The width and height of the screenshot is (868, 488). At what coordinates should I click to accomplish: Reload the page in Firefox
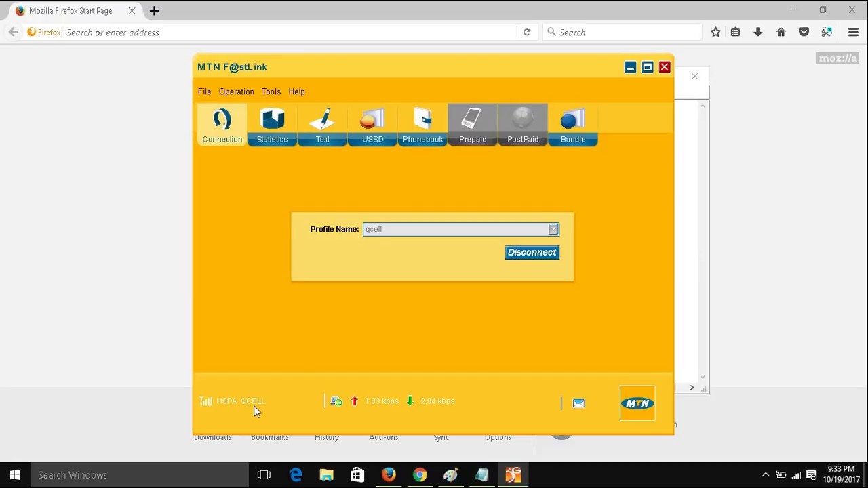point(527,32)
